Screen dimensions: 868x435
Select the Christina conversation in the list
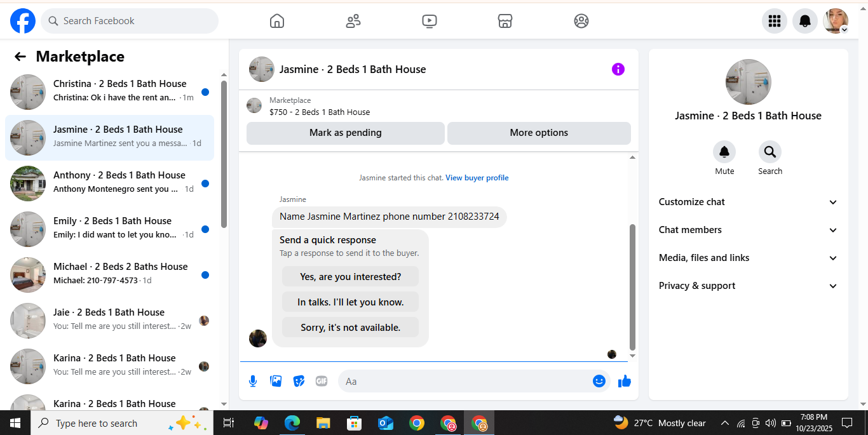click(109, 92)
